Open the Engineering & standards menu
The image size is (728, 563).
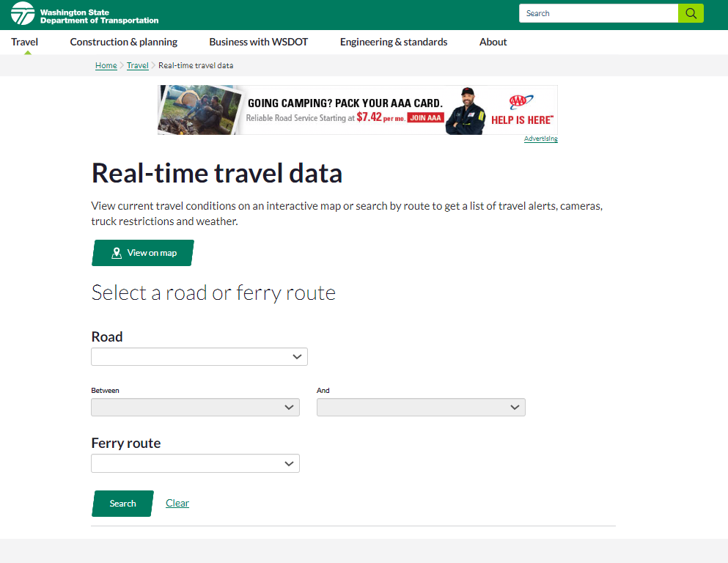394,42
